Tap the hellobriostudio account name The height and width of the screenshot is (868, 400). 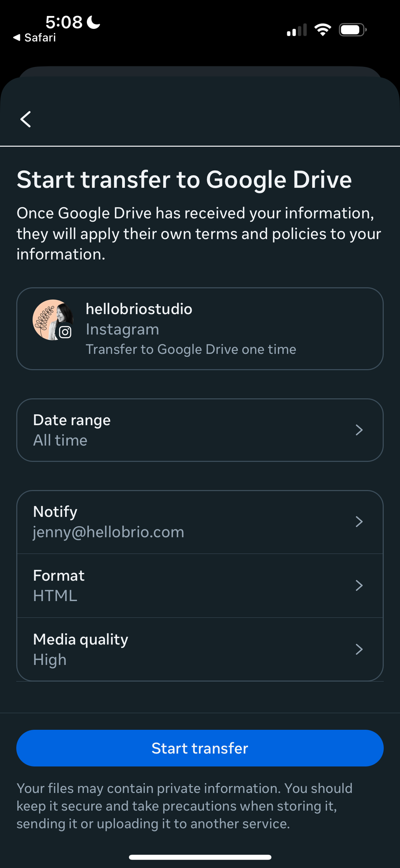click(139, 309)
